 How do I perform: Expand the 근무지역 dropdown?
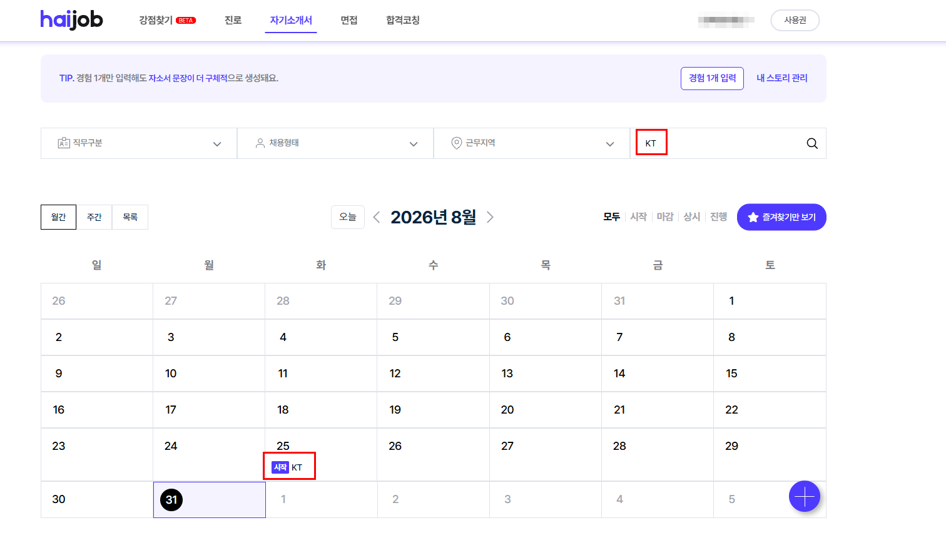[532, 143]
